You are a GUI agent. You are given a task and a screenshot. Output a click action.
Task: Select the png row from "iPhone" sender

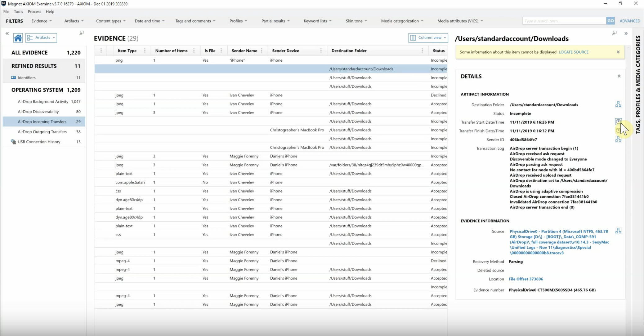pos(271,60)
